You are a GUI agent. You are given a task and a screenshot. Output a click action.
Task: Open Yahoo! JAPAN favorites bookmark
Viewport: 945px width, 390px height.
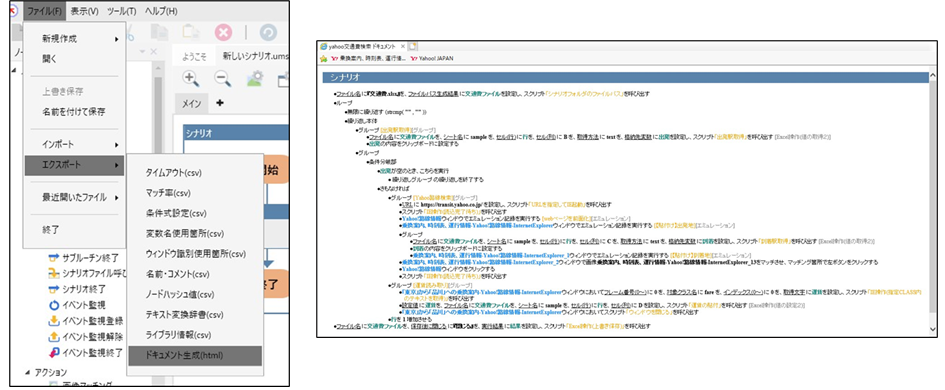[432, 58]
